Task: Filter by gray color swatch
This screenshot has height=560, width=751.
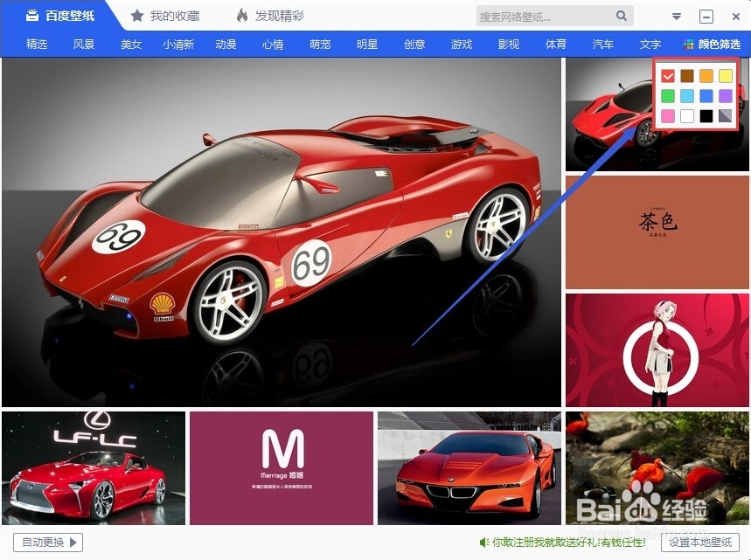Action: (725, 116)
